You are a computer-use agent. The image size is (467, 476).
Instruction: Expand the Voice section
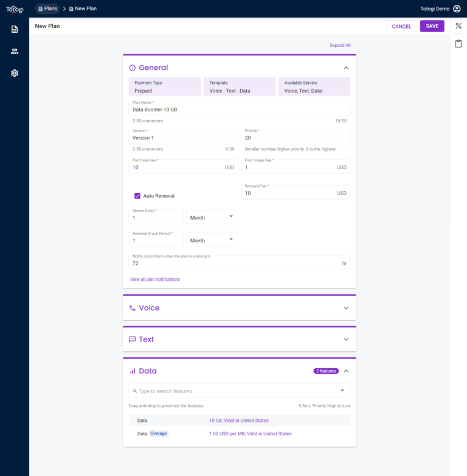pos(346,308)
